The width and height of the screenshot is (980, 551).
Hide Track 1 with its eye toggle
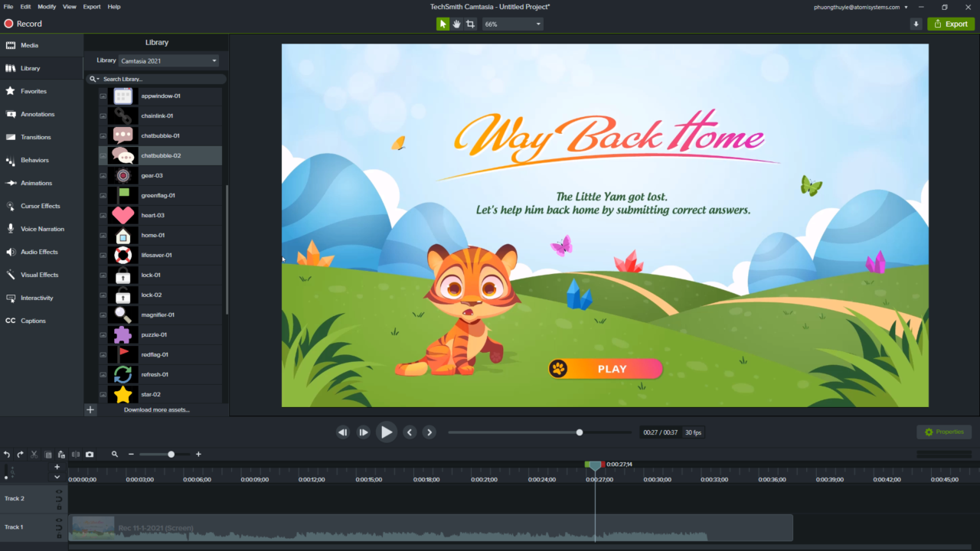60,520
